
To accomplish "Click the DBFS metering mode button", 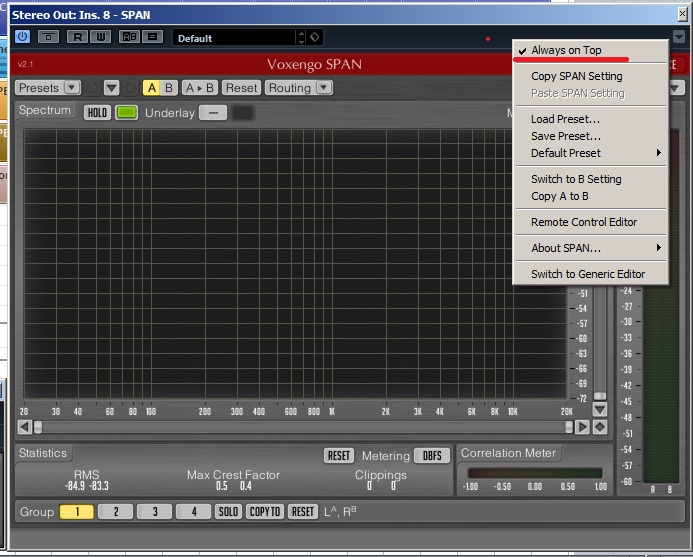I will 432,456.
